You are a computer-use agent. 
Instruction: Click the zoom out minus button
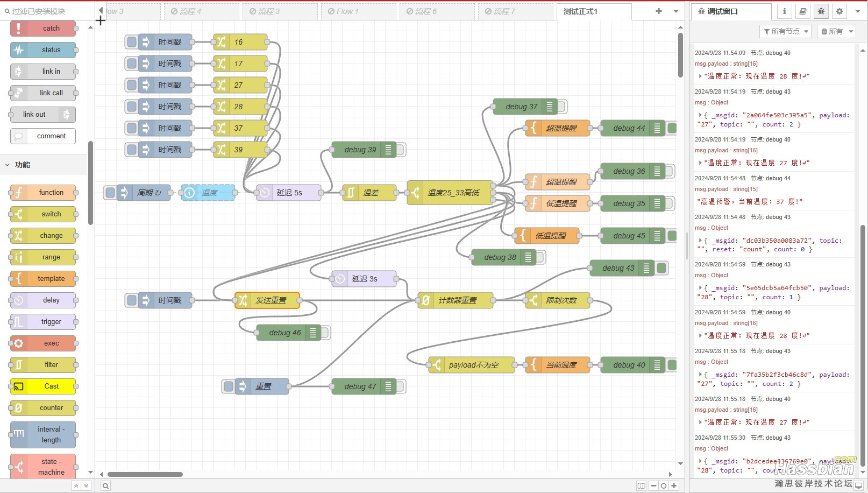[x=653, y=486]
